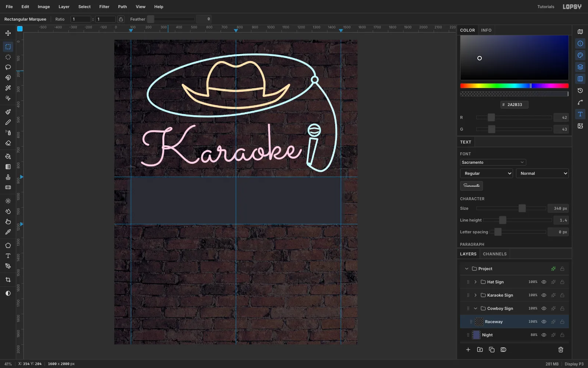Open the History panel icon

[580, 91]
